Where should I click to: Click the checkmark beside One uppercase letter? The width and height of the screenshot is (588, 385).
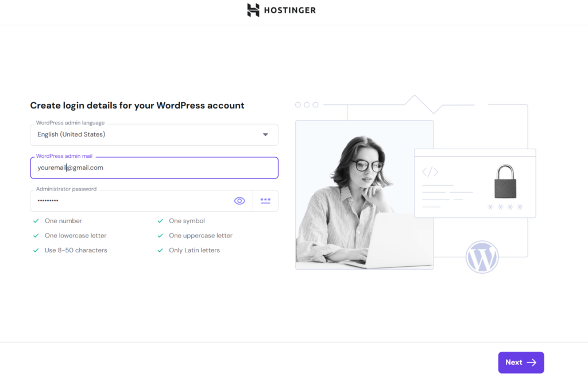point(160,236)
